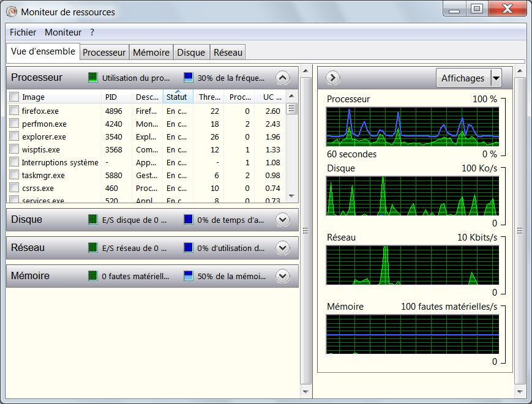Image resolution: width=532 pixels, height=404 pixels.
Task: Click the Disque activity graph
Action: (x=413, y=196)
